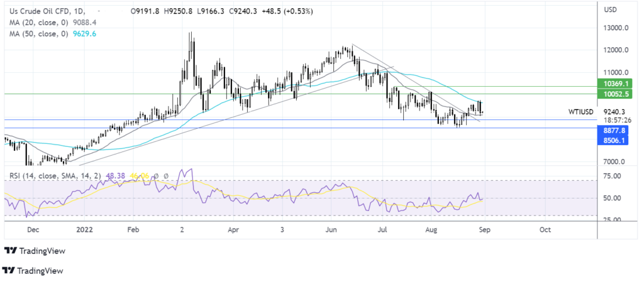644x282 pixels.
Task: Click the closing price C9240.3 in header
Action: tap(245, 12)
